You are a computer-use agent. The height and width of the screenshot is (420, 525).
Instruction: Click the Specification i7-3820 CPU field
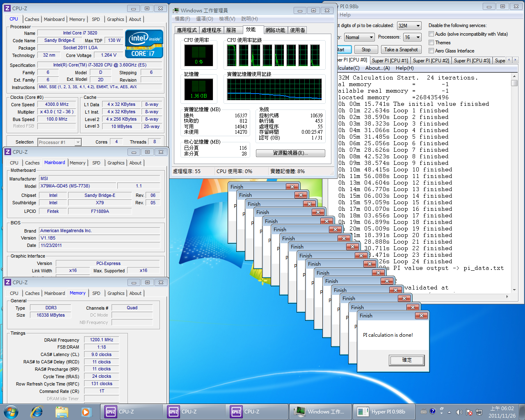click(100, 65)
